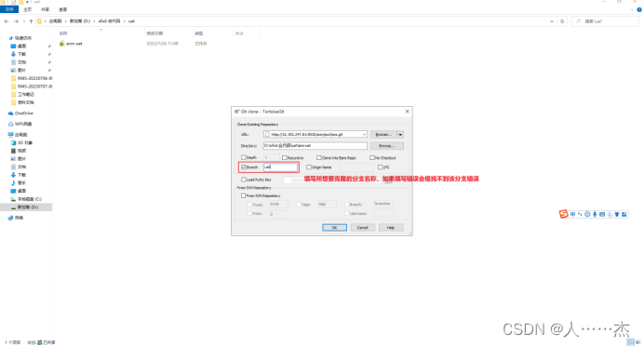The image size is (644, 346).
Task: Open Explorer help question mark icon
Action: coord(638,9)
